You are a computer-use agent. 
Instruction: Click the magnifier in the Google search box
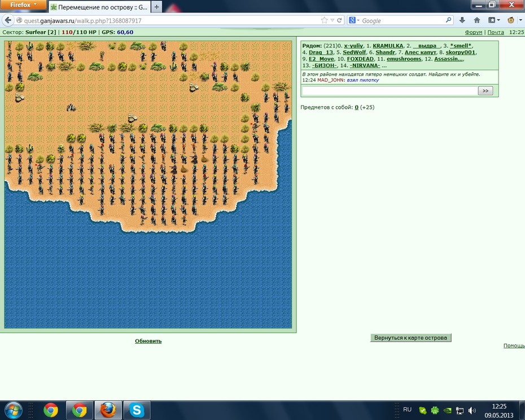click(448, 20)
